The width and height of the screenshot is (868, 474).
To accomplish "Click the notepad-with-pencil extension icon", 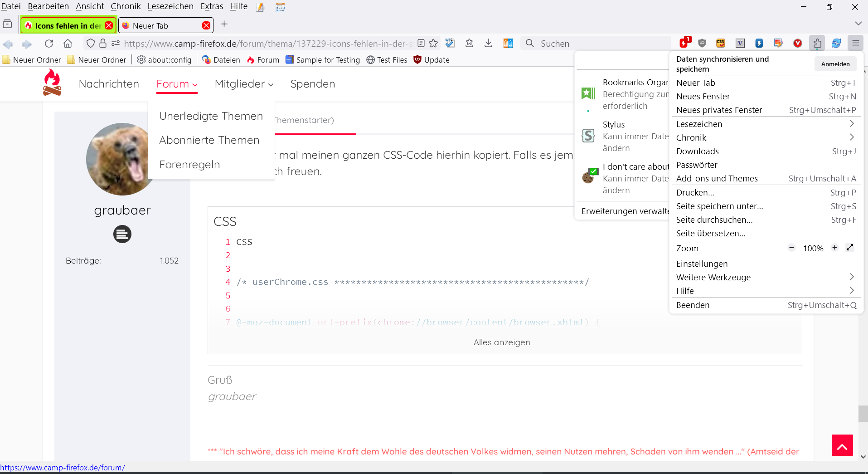I will coord(779,43).
